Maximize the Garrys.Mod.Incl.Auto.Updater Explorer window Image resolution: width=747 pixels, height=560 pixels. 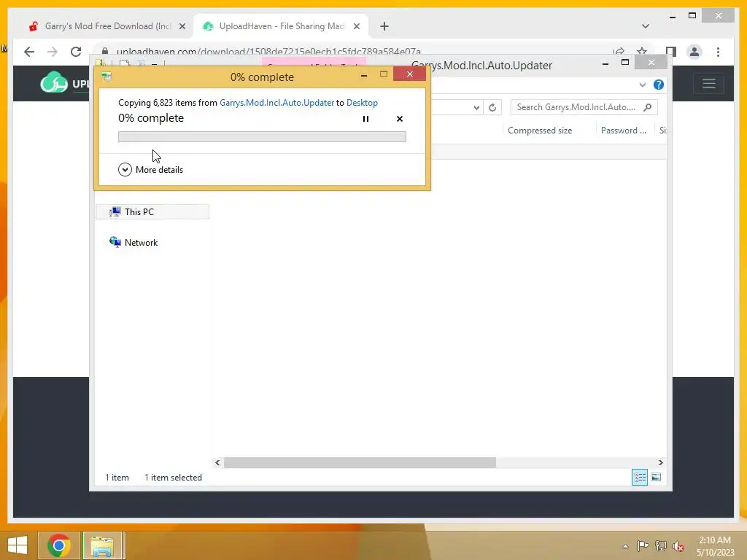(x=625, y=63)
